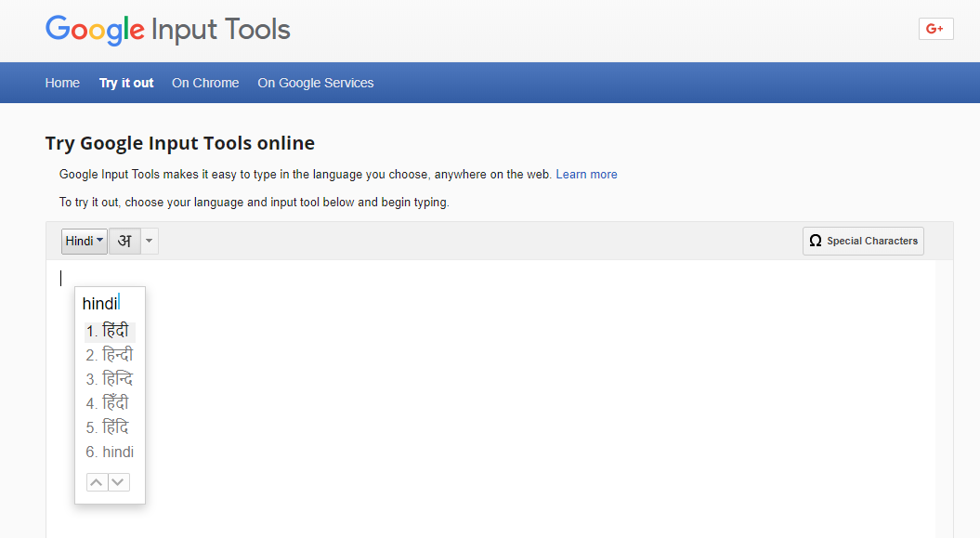Image resolution: width=980 pixels, height=538 pixels.
Task: Choose suggestion 2 हिन्दी
Action: [x=110, y=355]
